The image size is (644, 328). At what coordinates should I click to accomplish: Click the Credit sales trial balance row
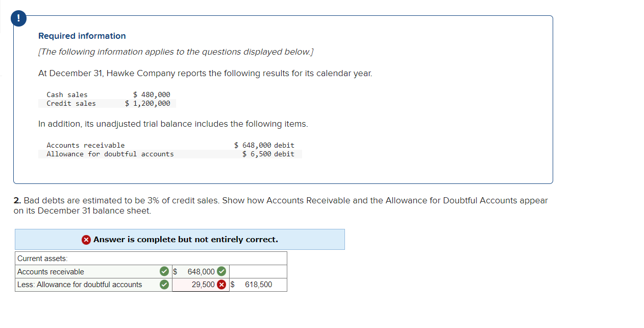[107, 103]
